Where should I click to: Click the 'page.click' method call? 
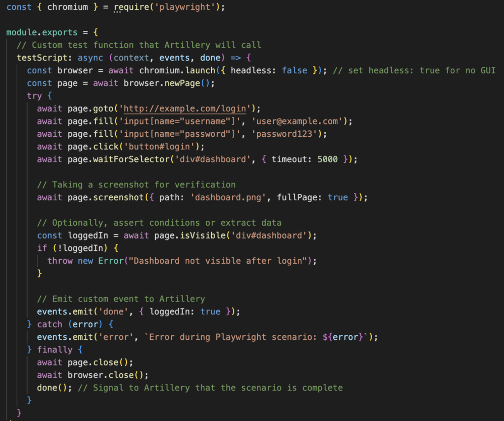click(x=93, y=147)
